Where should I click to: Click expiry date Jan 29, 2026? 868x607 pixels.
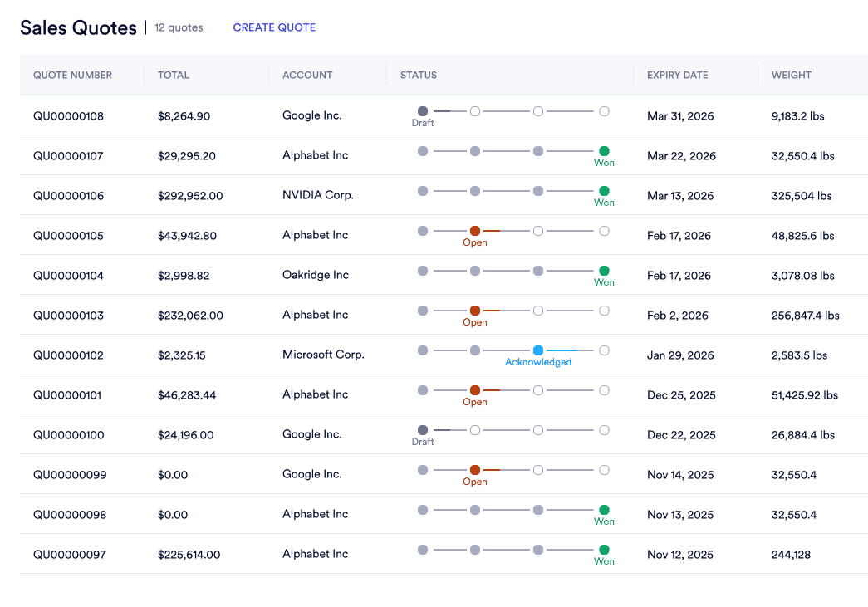click(x=680, y=355)
